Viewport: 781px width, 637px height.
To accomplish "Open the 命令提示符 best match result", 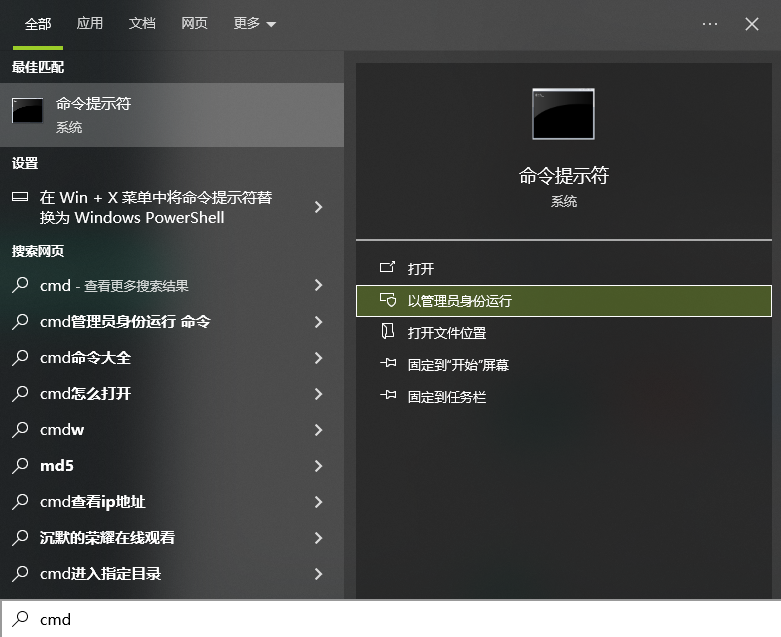I will pos(172,115).
